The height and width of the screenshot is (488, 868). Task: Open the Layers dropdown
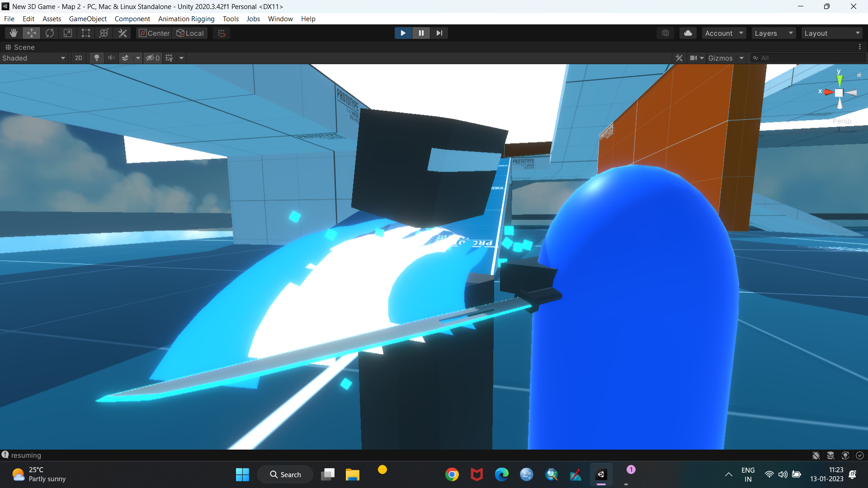(773, 33)
